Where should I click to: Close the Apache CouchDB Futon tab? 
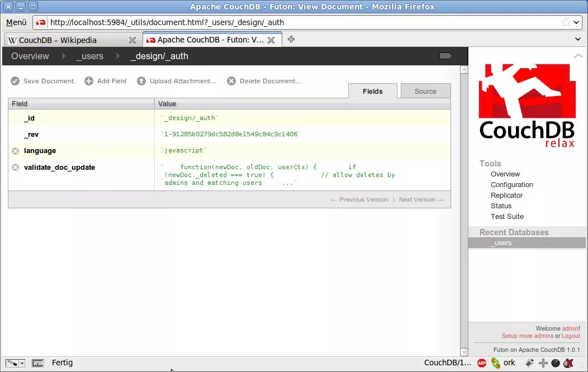coord(271,40)
